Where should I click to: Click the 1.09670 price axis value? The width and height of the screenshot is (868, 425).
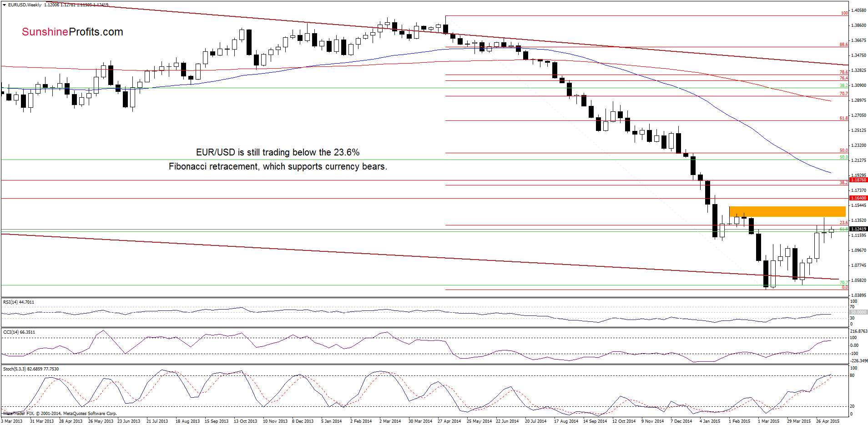point(858,250)
